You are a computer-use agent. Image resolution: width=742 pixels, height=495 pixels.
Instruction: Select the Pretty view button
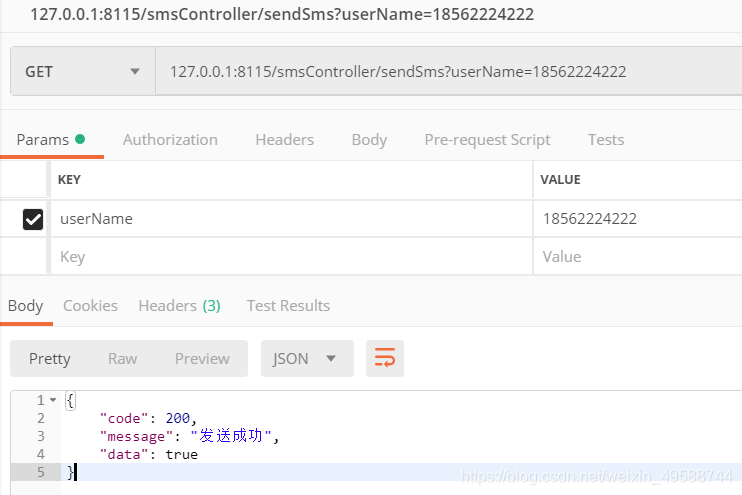pyautogui.click(x=50, y=358)
